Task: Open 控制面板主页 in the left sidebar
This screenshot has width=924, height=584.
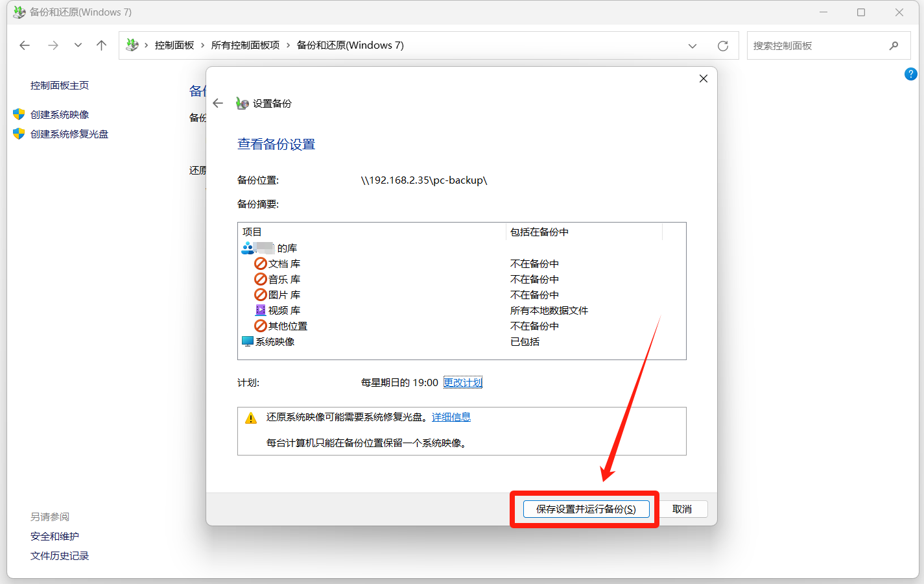Action: point(60,86)
